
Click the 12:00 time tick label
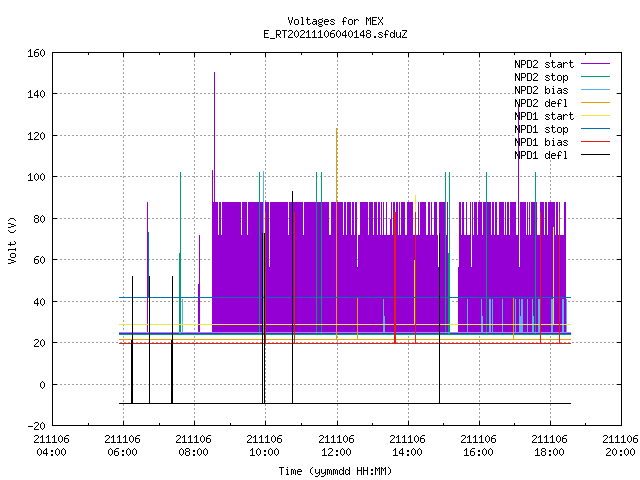(336, 452)
